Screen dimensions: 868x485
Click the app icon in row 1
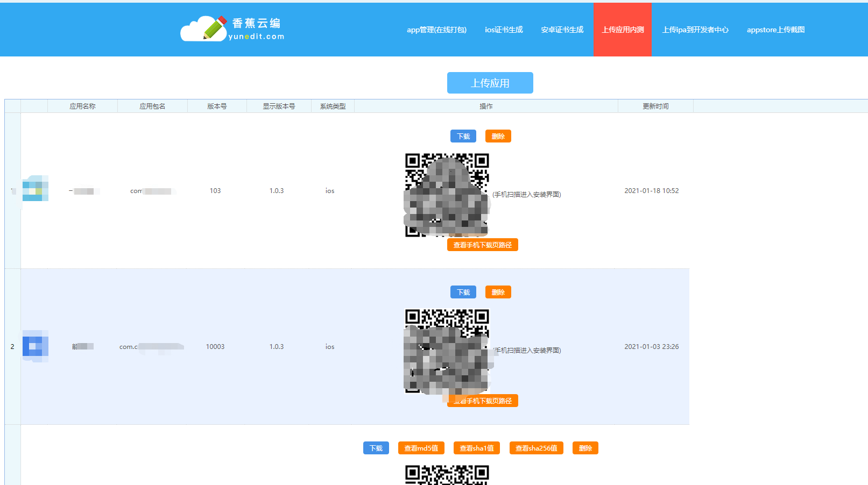coord(36,188)
